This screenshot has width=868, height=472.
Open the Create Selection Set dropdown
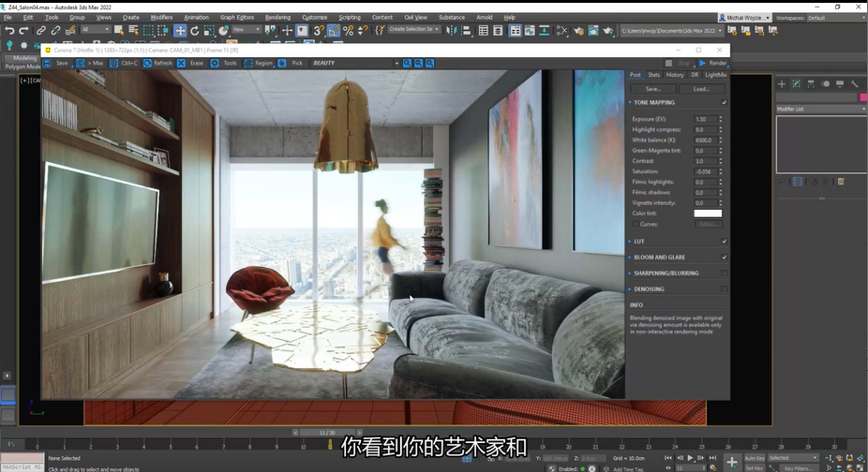[x=413, y=29]
